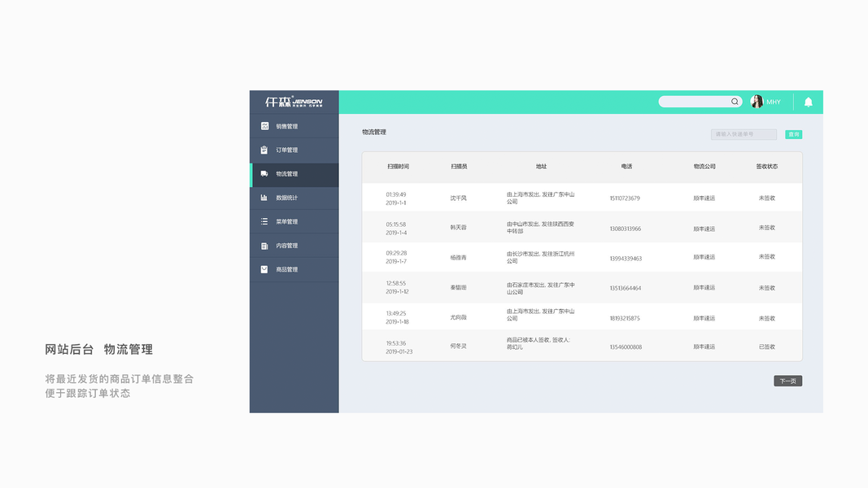Click phone number 13080313966

pyautogui.click(x=626, y=229)
